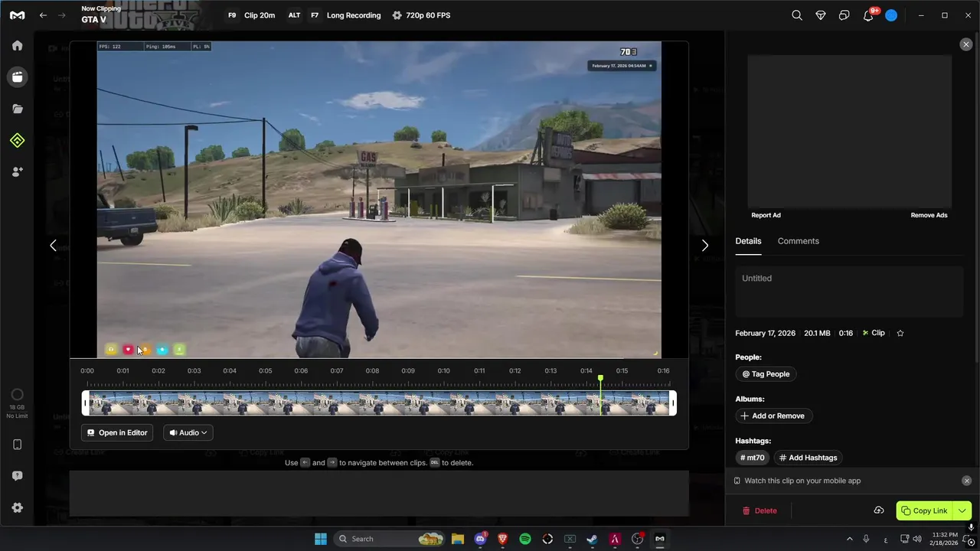
Task: Favorite the clip with the star icon
Action: [x=900, y=333]
